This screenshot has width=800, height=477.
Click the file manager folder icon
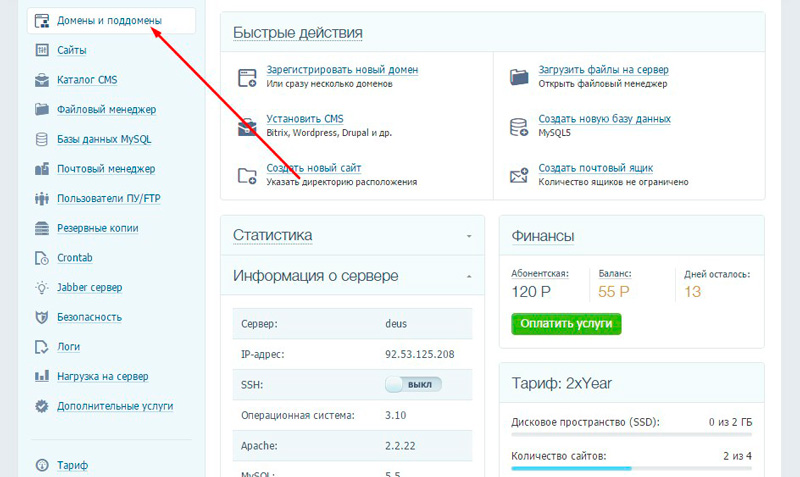click(x=42, y=110)
